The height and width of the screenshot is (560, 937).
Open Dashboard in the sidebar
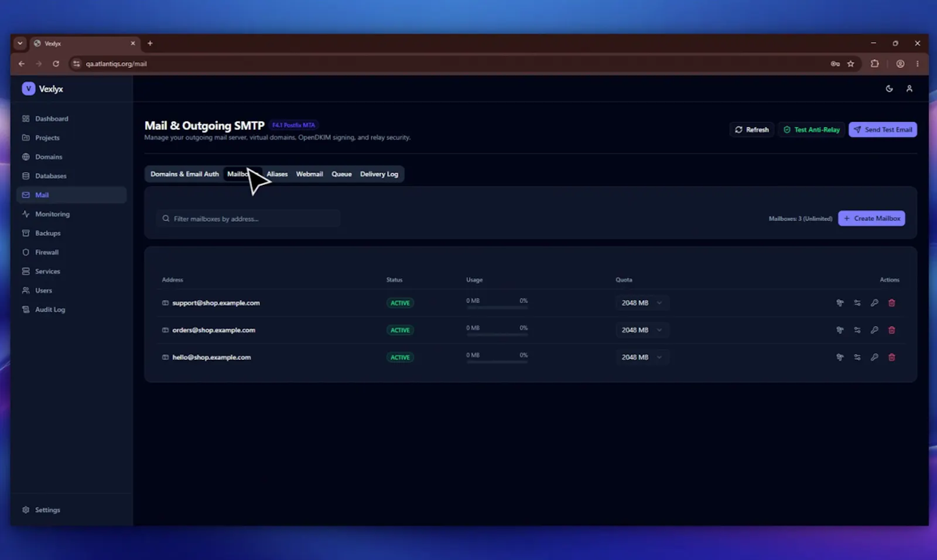point(71,119)
